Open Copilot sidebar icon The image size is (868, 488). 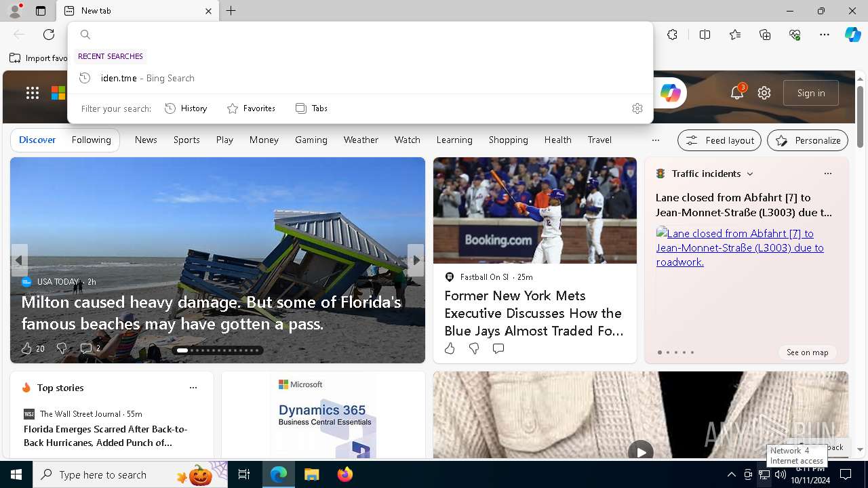point(852,35)
